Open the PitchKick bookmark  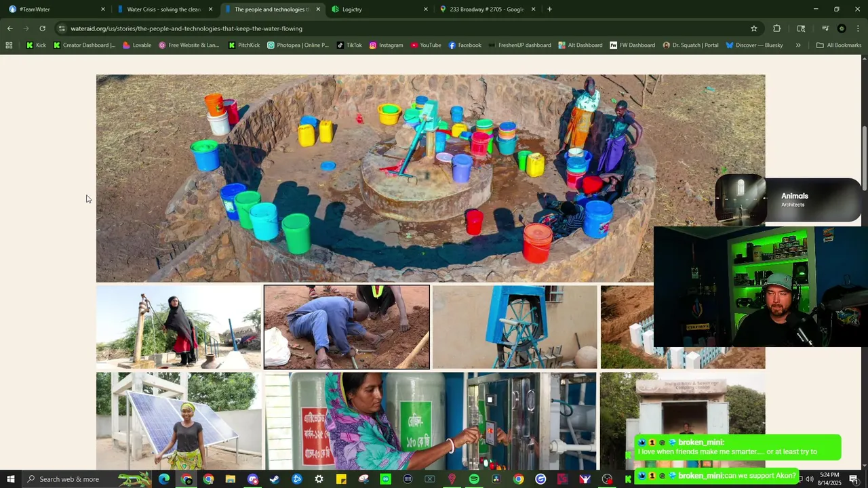(x=244, y=45)
